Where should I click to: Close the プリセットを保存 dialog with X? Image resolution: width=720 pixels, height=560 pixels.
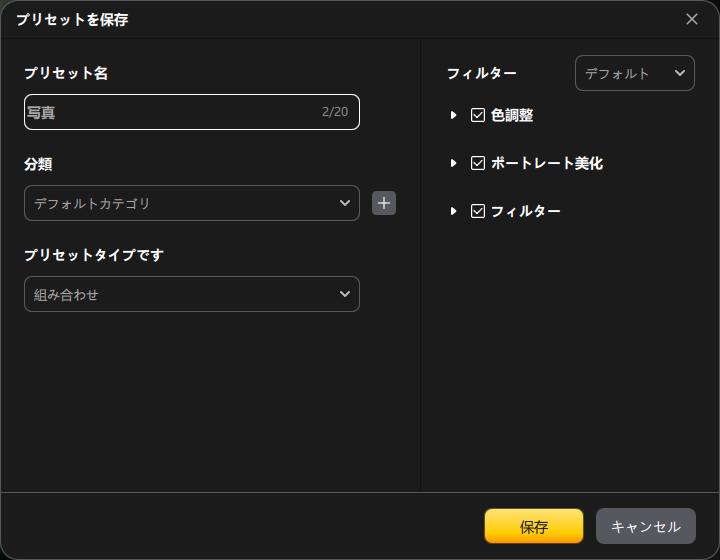(x=692, y=19)
